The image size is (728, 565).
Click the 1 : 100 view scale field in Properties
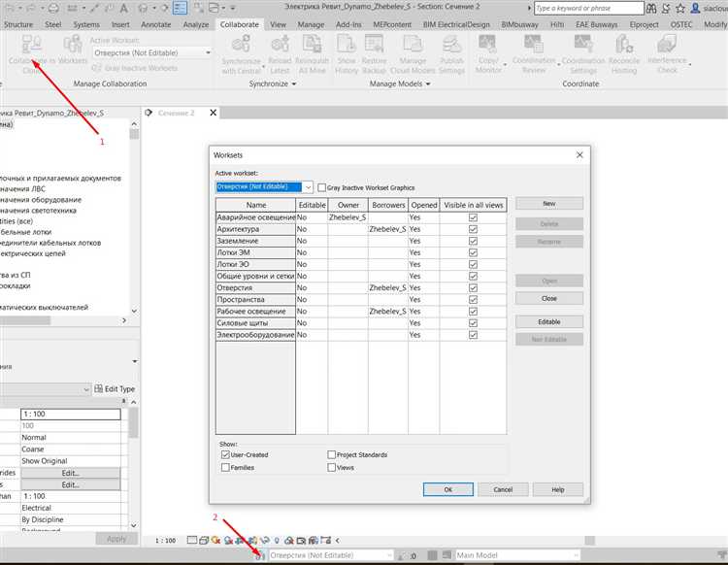(x=71, y=414)
